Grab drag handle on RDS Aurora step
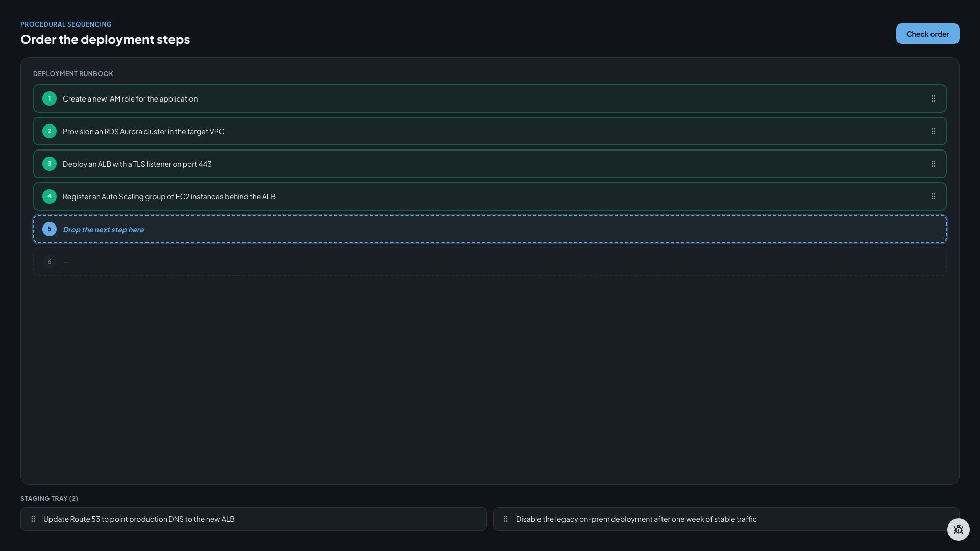Screen dimensions: 980x551 point(933,131)
